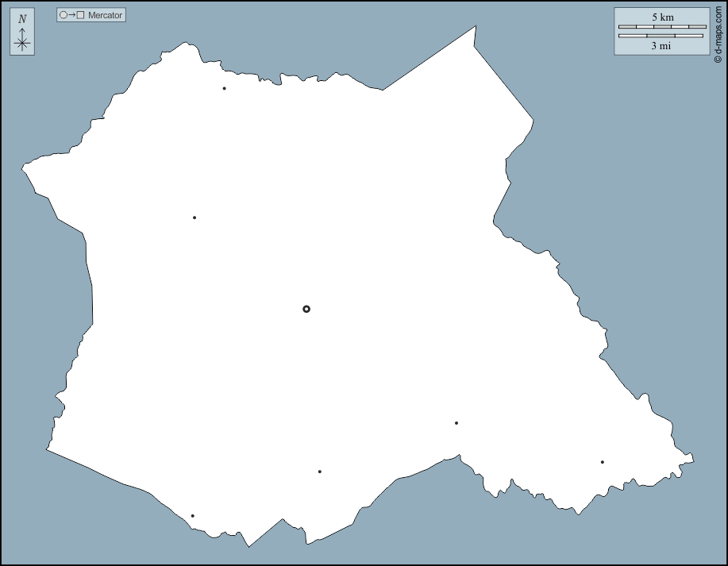Click the town dot directly south of capital

[320, 472]
